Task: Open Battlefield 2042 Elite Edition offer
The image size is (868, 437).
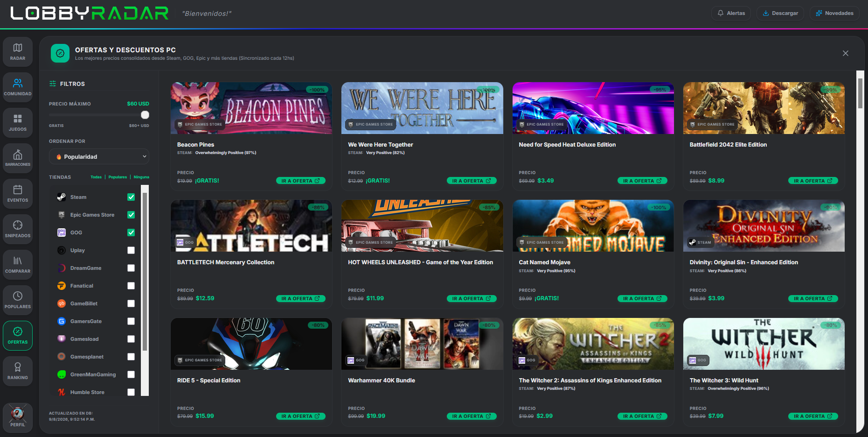Action: tap(813, 181)
